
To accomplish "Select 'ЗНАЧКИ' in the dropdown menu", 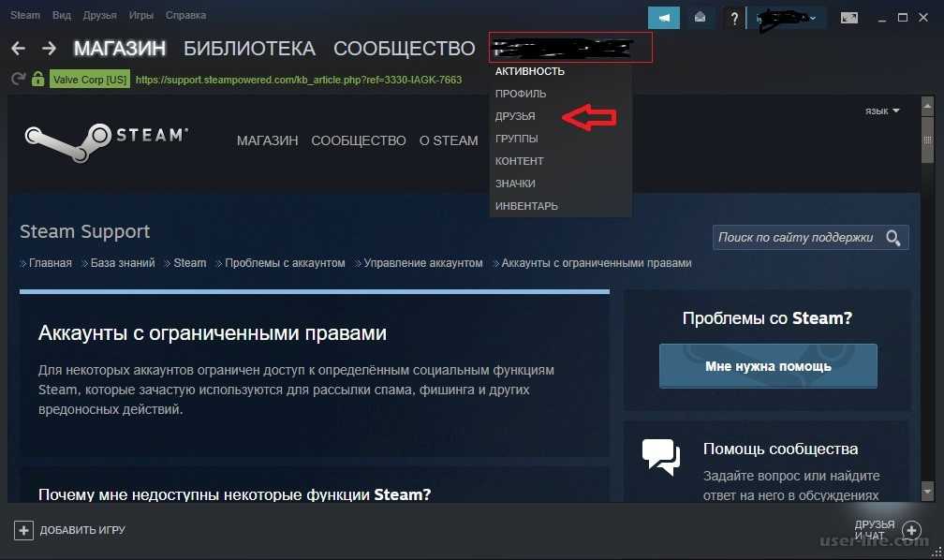I will [515, 184].
